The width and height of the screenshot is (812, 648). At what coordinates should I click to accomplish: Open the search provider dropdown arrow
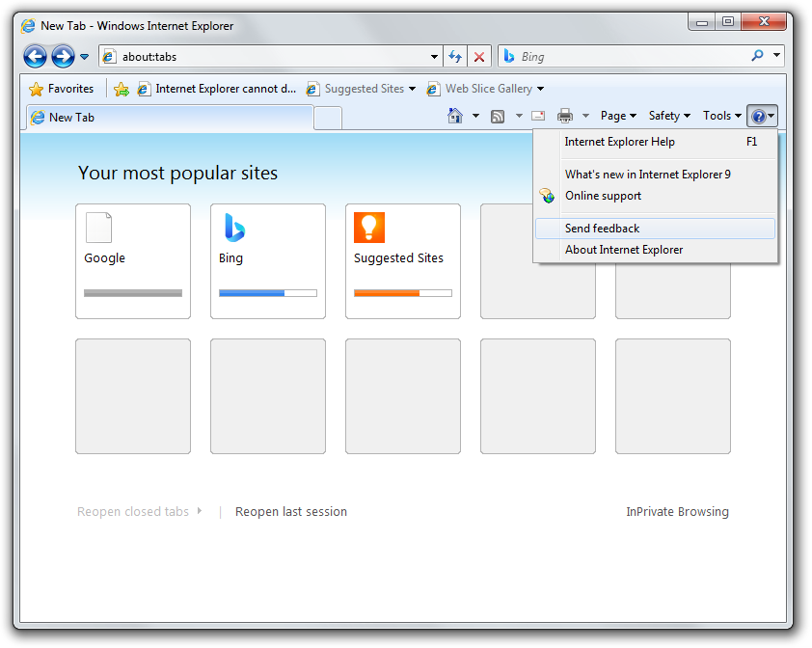coord(776,55)
